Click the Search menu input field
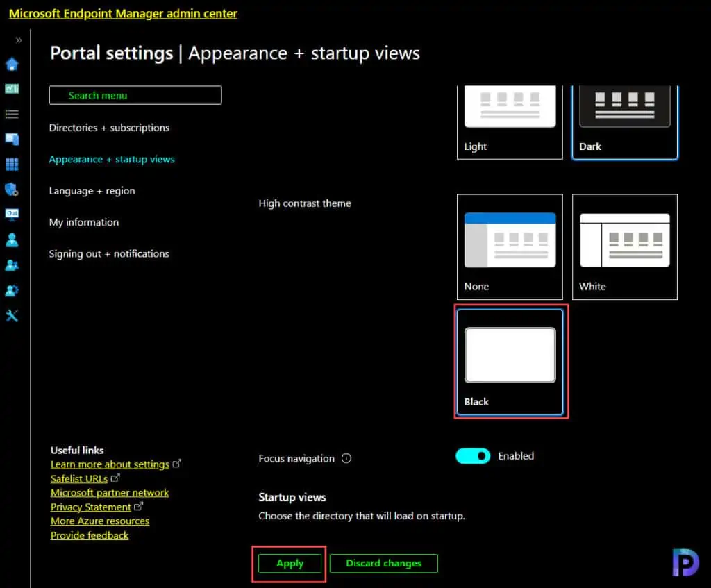The width and height of the screenshot is (711, 588). tap(135, 95)
